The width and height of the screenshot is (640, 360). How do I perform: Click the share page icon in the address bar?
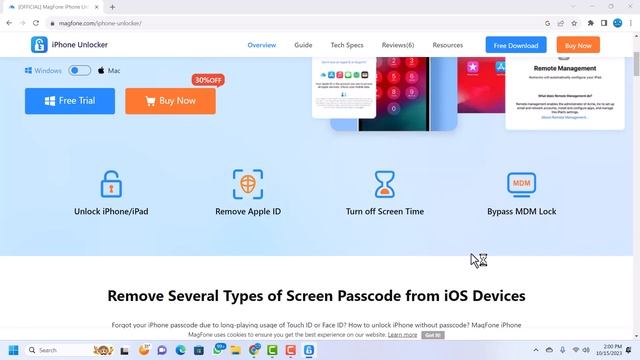coord(561,23)
